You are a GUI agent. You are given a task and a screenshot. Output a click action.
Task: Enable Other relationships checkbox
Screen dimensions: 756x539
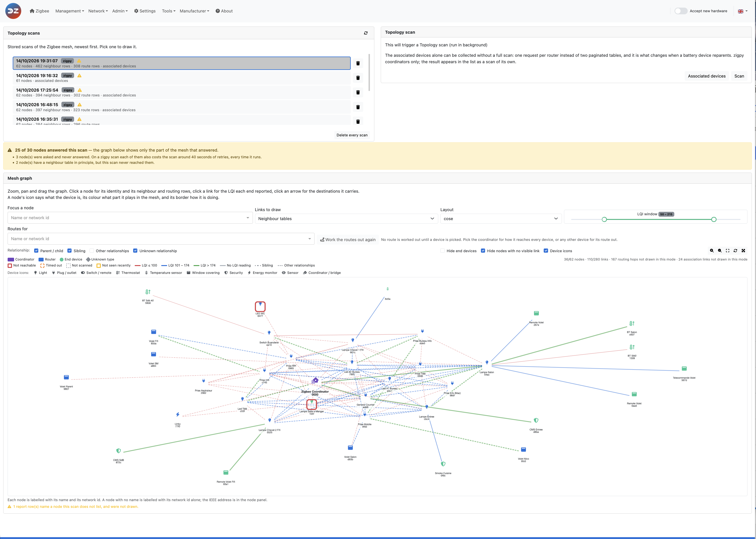point(92,251)
